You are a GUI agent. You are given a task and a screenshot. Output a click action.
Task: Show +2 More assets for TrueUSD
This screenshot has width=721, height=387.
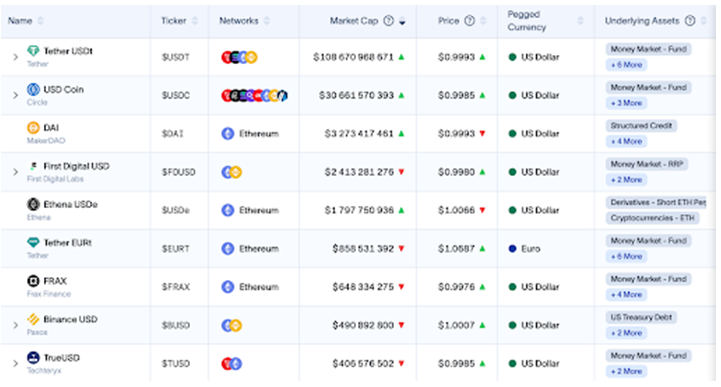coord(626,371)
